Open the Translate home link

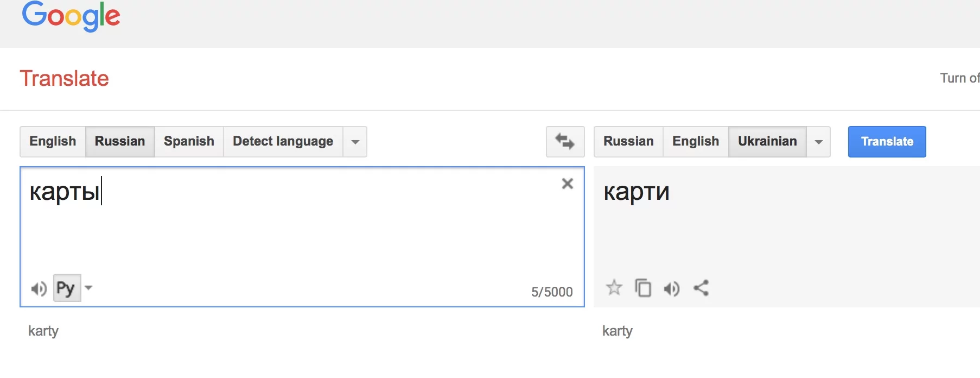[65, 79]
